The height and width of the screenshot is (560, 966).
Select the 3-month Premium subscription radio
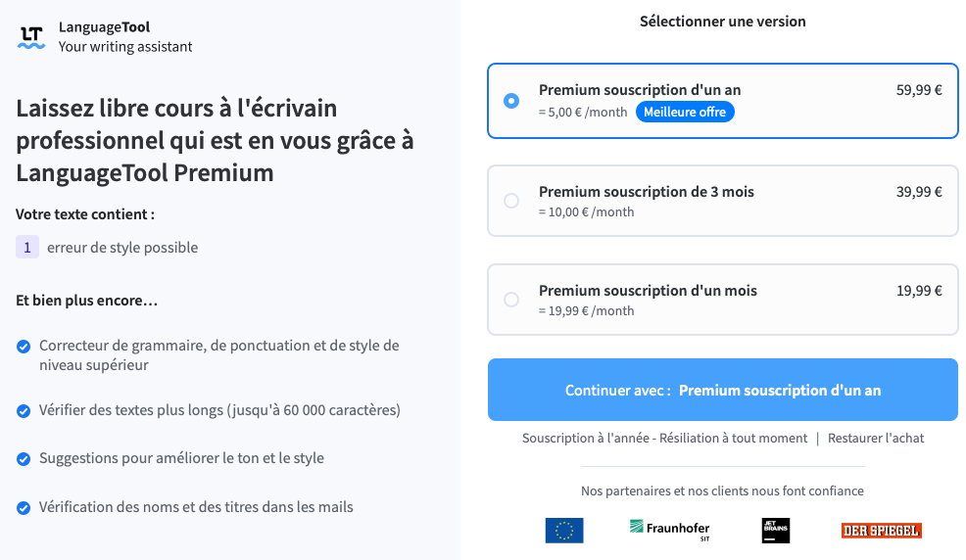point(511,201)
